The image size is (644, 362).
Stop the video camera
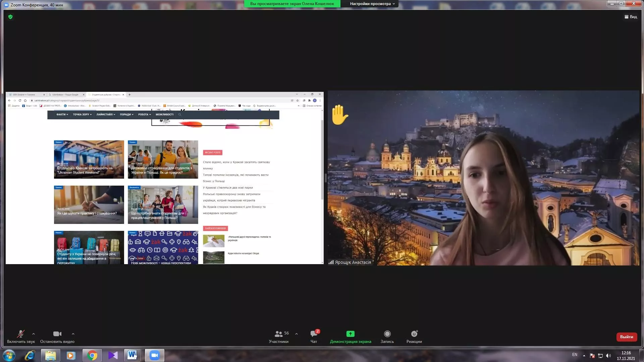click(x=57, y=334)
